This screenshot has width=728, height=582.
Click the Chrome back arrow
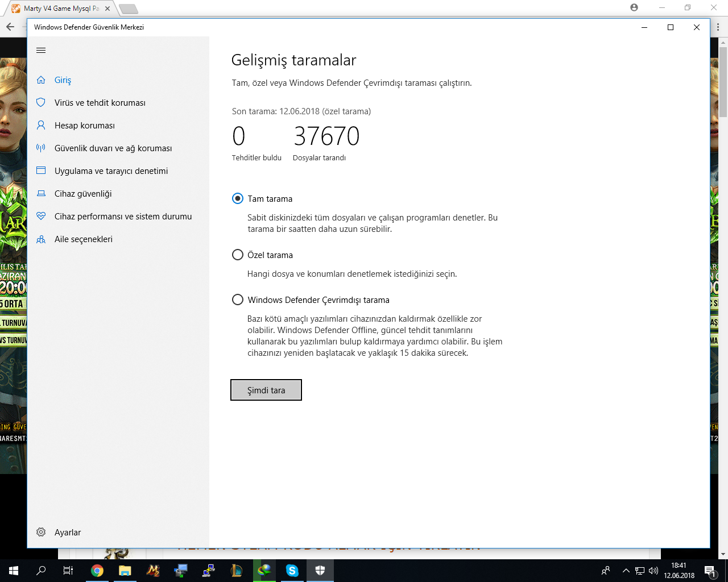[10, 27]
